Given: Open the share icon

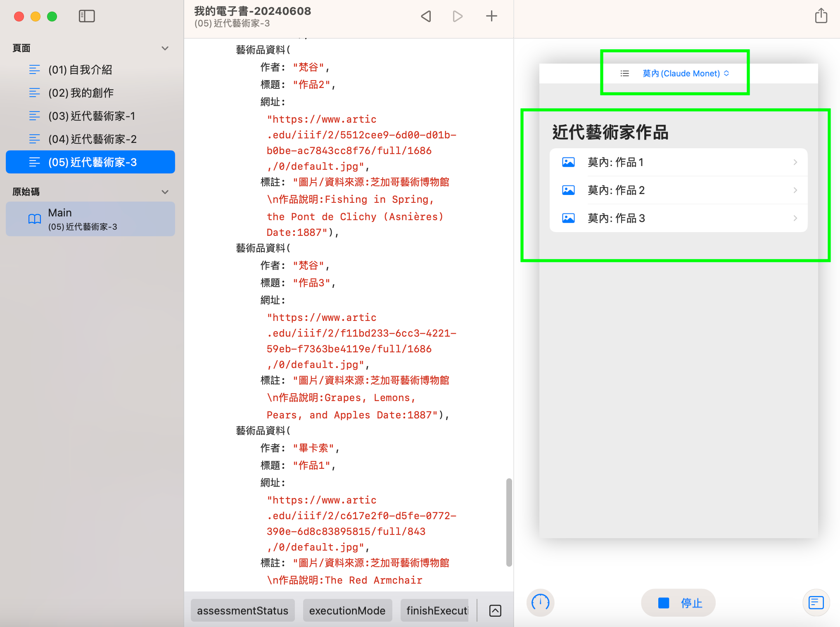Looking at the screenshot, I should [x=821, y=17].
